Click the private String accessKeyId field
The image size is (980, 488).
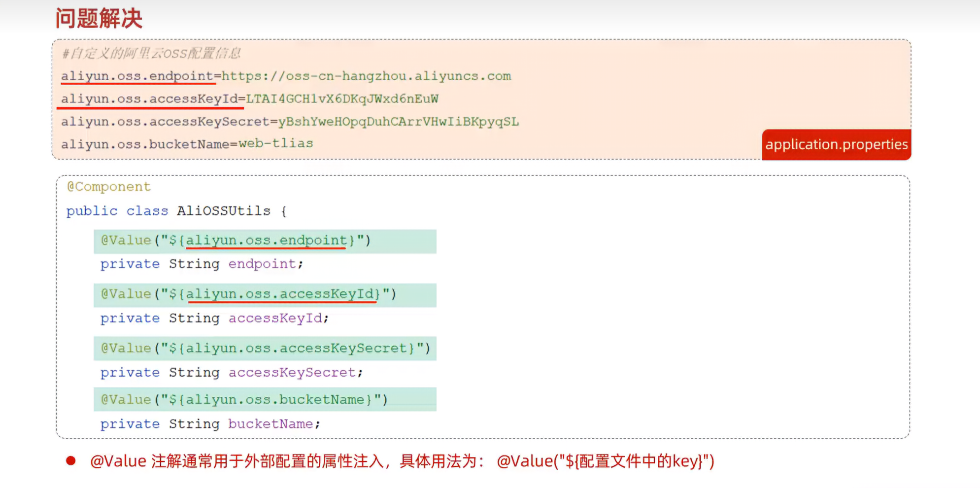click(214, 318)
